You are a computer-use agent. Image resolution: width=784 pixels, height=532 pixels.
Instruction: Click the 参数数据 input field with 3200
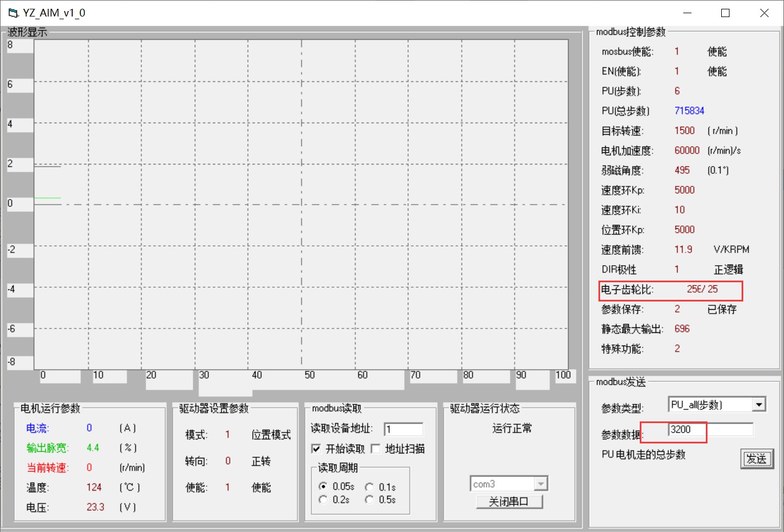pos(710,429)
